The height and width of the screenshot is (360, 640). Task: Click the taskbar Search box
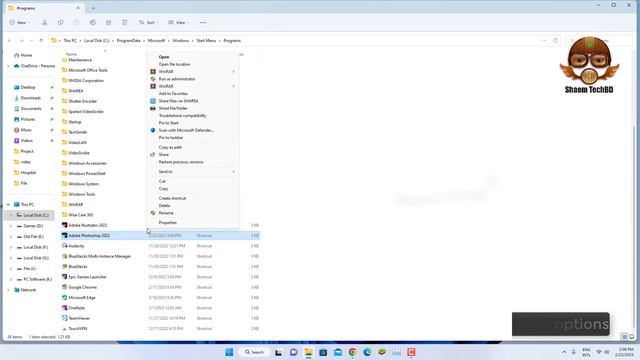[254, 352]
